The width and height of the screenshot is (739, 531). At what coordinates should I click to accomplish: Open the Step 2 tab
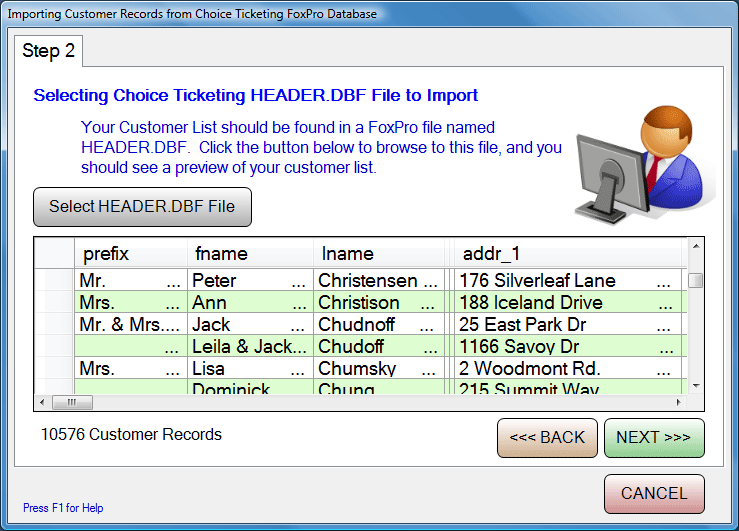(49, 51)
